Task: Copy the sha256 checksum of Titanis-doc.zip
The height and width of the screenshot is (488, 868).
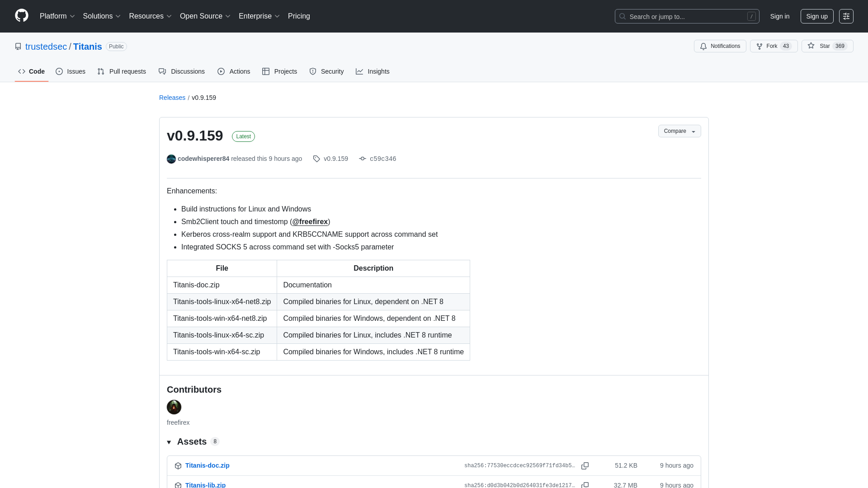Action: point(585,465)
